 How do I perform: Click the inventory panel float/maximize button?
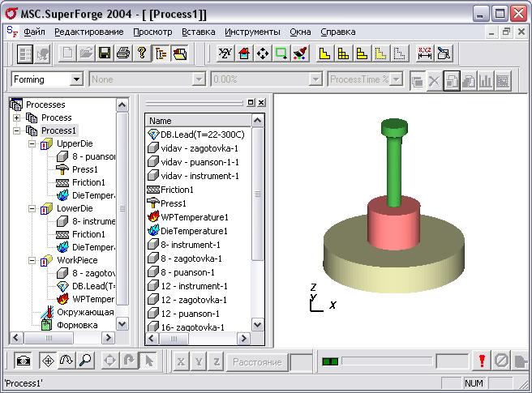251,102
